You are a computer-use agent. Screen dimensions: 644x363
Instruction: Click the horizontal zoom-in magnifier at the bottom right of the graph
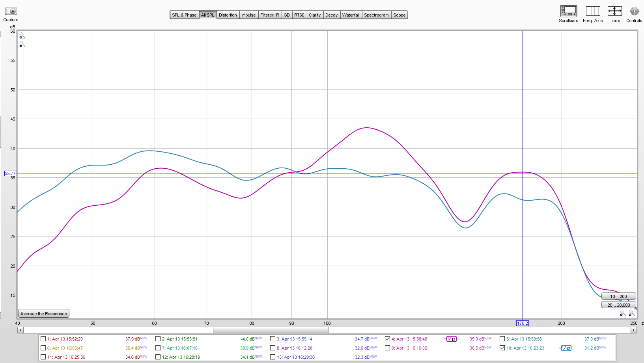click(631, 313)
